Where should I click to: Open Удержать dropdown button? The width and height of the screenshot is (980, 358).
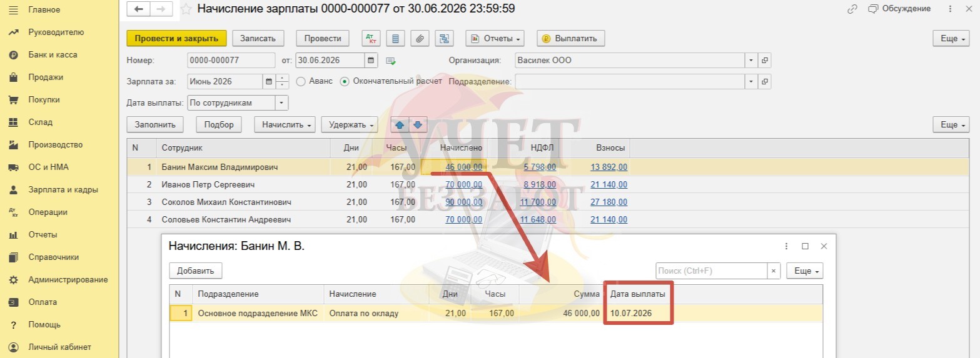tap(350, 124)
